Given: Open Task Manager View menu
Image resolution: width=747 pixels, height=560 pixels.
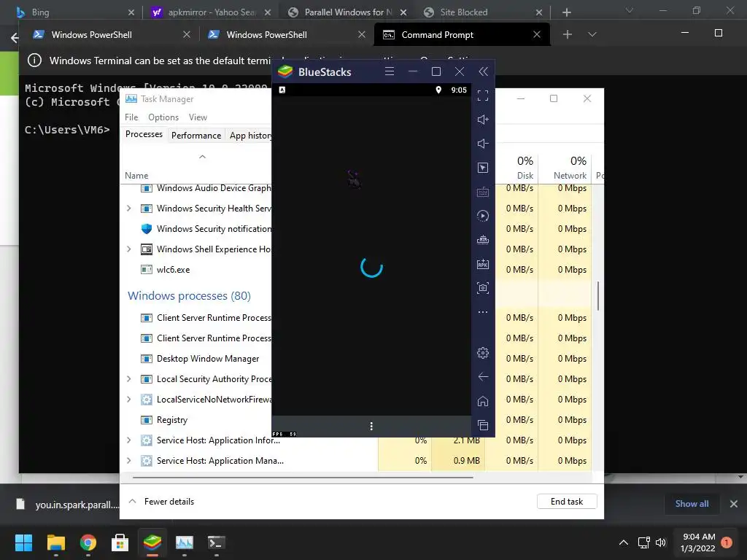Looking at the screenshot, I should [x=198, y=117].
